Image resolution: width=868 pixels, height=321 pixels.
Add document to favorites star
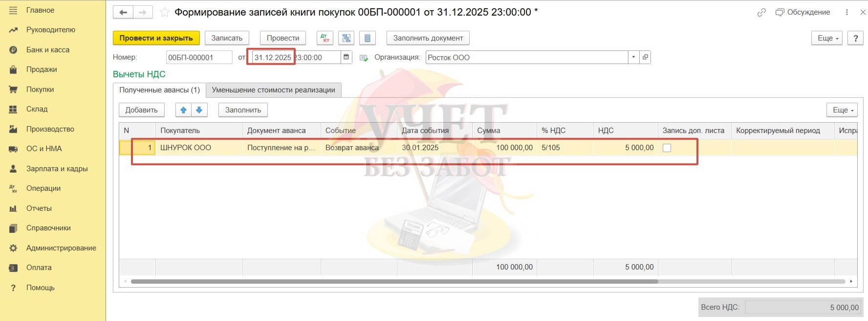pos(165,12)
